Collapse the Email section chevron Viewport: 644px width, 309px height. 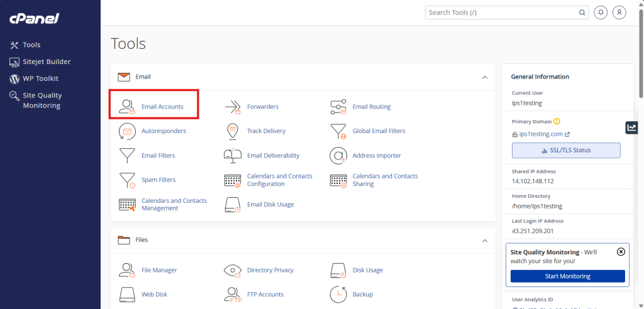click(485, 77)
